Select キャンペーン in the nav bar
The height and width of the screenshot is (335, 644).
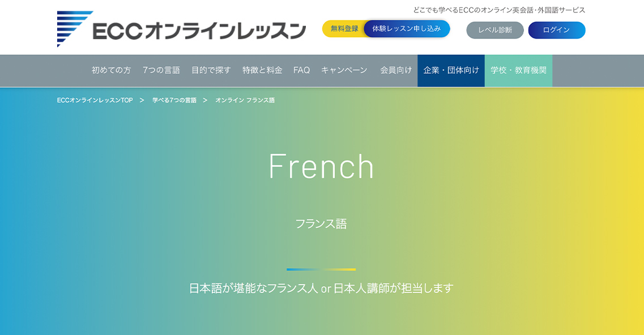pyautogui.click(x=344, y=70)
